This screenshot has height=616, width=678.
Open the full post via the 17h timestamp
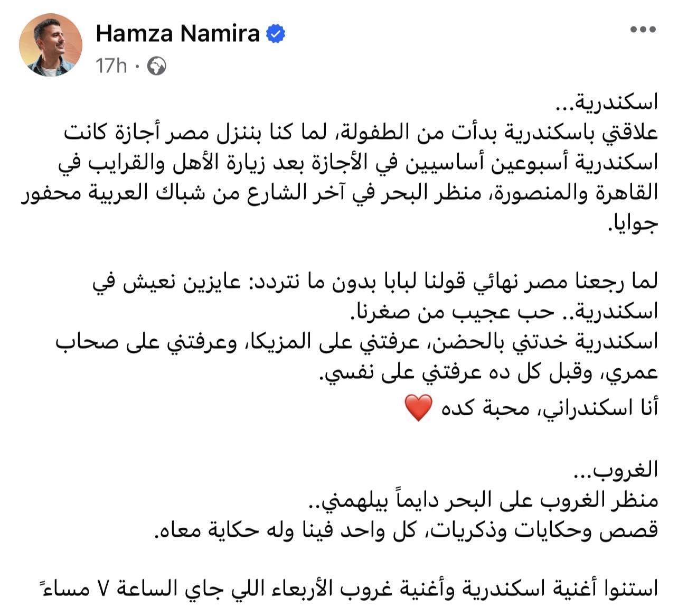pyautogui.click(x=111, y=65)
